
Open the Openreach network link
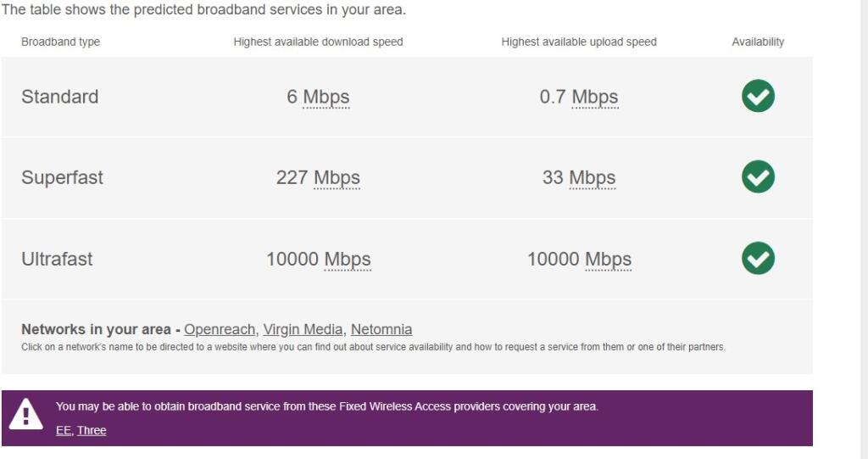[220, 329]
